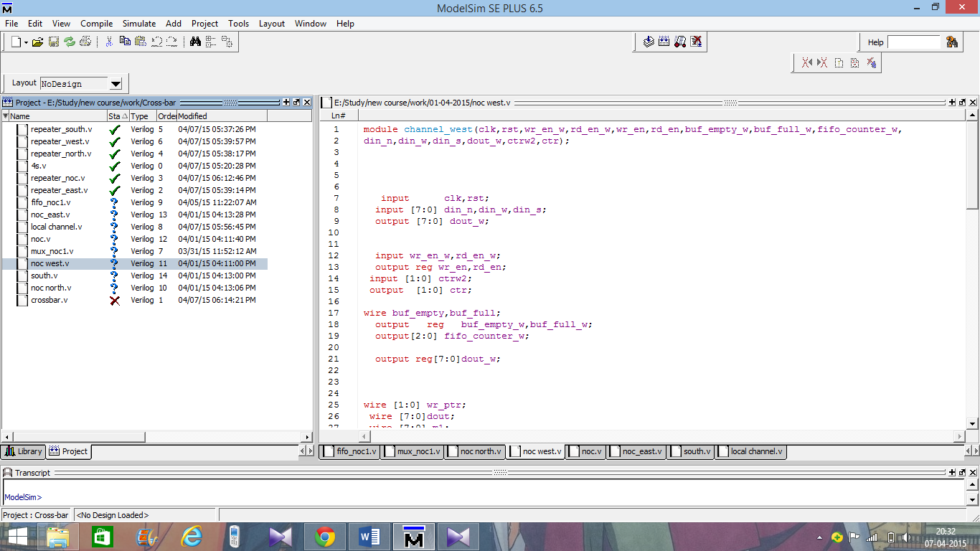Click the Save disk toolbar icon
Viewport: 980px width, 551px height.
pyautogui.click(x=54, y=42)
